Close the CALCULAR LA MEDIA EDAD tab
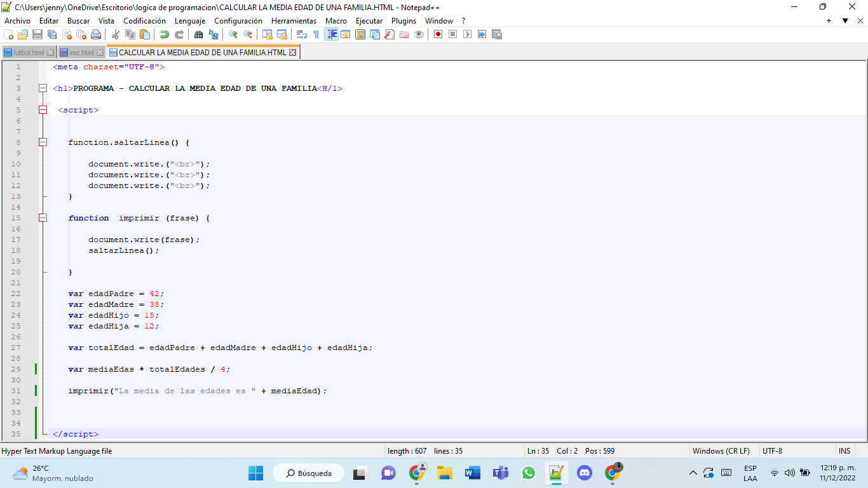 click(x=293, y=53)
